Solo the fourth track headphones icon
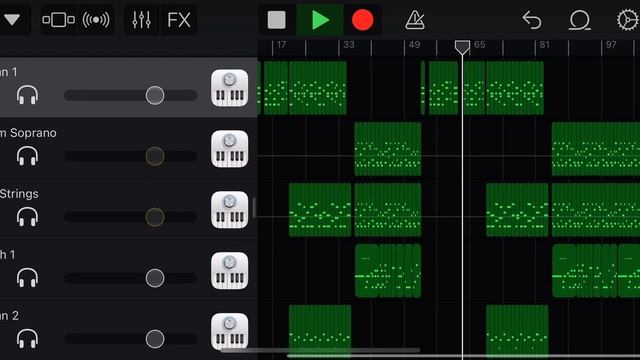 [x=27, y=278]
